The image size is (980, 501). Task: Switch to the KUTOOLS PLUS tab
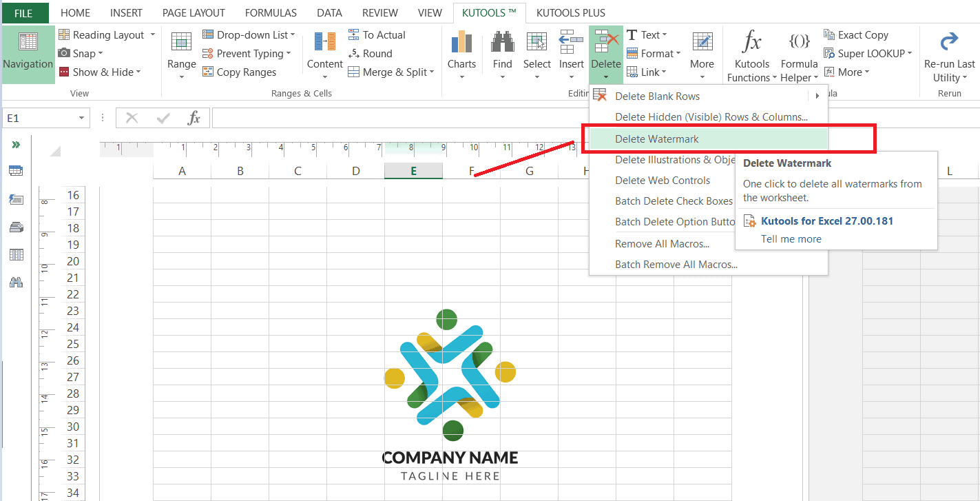(570, 12)
